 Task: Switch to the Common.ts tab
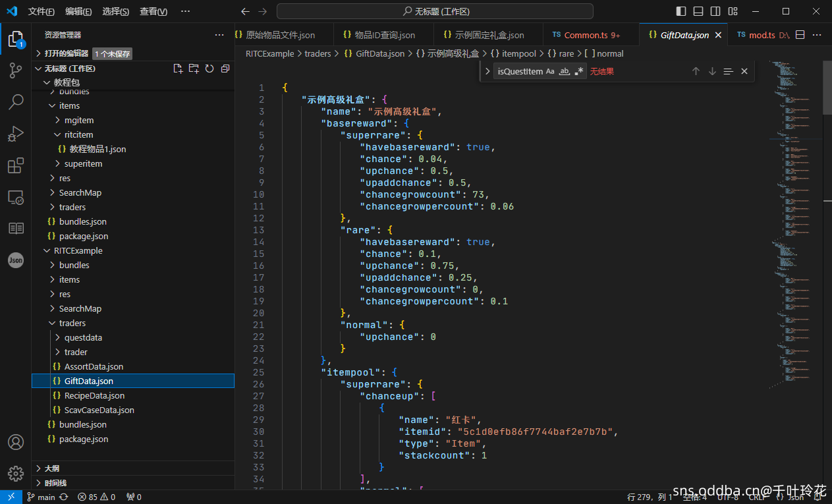tap(591, 35)
